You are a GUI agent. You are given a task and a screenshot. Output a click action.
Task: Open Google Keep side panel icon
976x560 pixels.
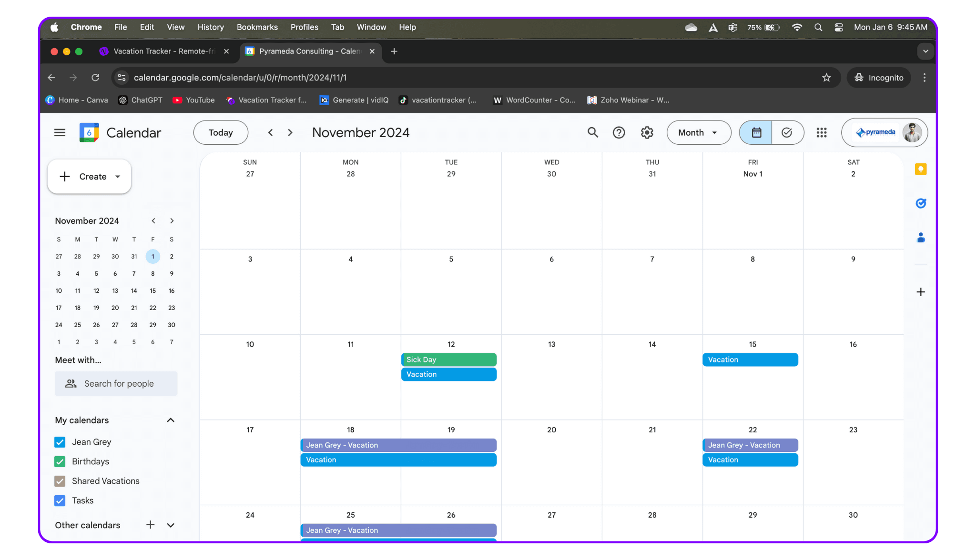tap(921, 169)
